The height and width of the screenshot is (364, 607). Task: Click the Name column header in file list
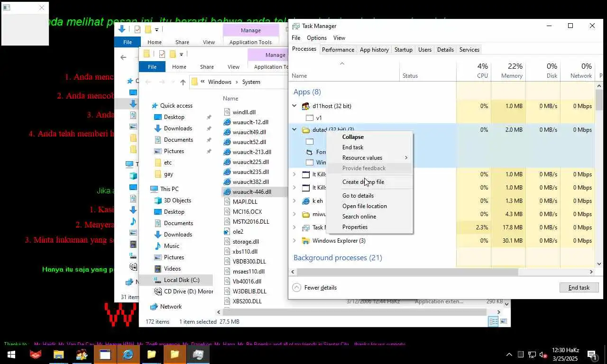coord(230,99)
